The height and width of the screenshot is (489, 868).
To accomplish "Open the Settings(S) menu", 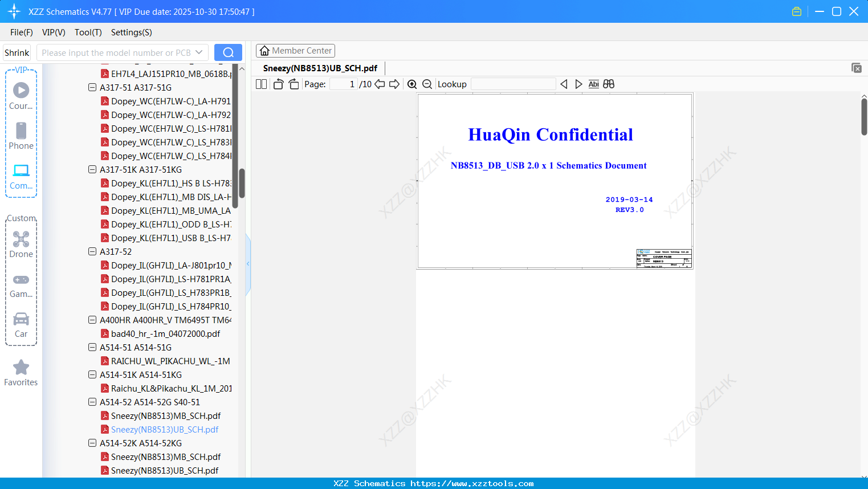I will click(132, 32).
